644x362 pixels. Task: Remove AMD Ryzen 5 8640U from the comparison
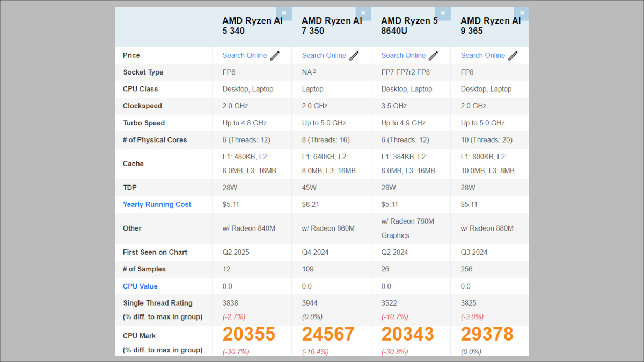point(443,13)
